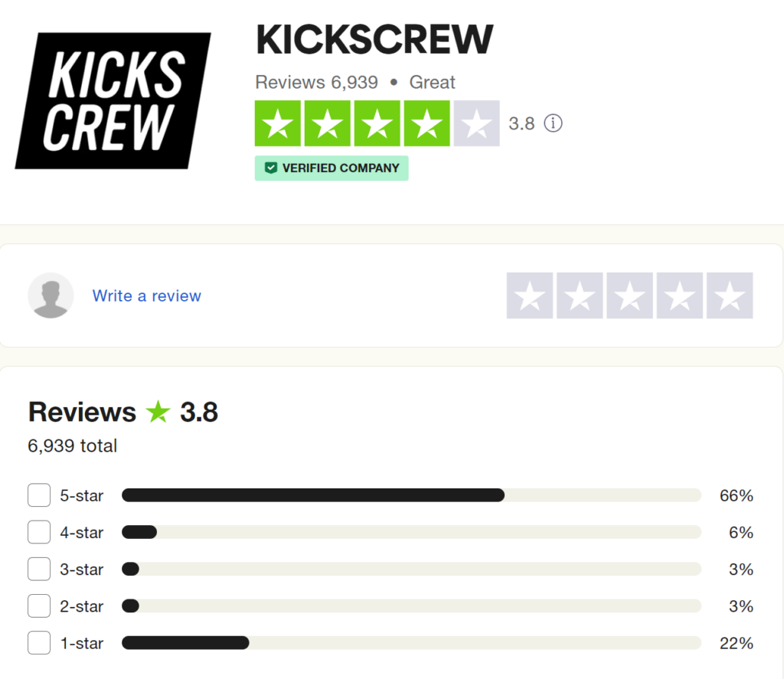This screenshot has width=784, height=679.
Task: Click the 5-star 66% rating bar
Action: [x=411, y=495]
